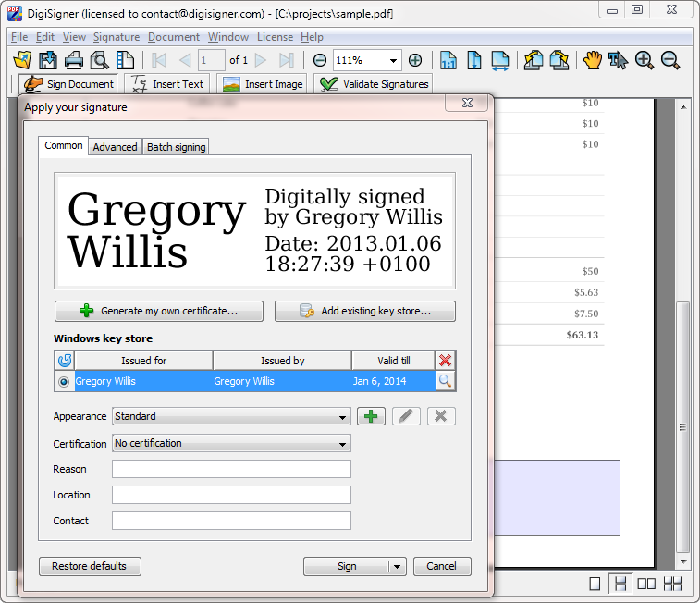Open the Edit menu
Image resolution: width=700 pixels, height=603 pixels.
pos(45,37)
